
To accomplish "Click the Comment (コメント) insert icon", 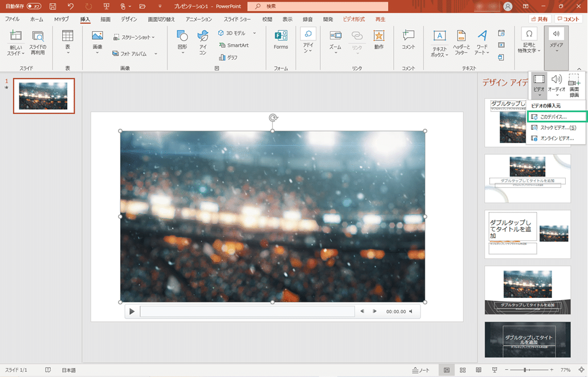I will click(408, 36).
